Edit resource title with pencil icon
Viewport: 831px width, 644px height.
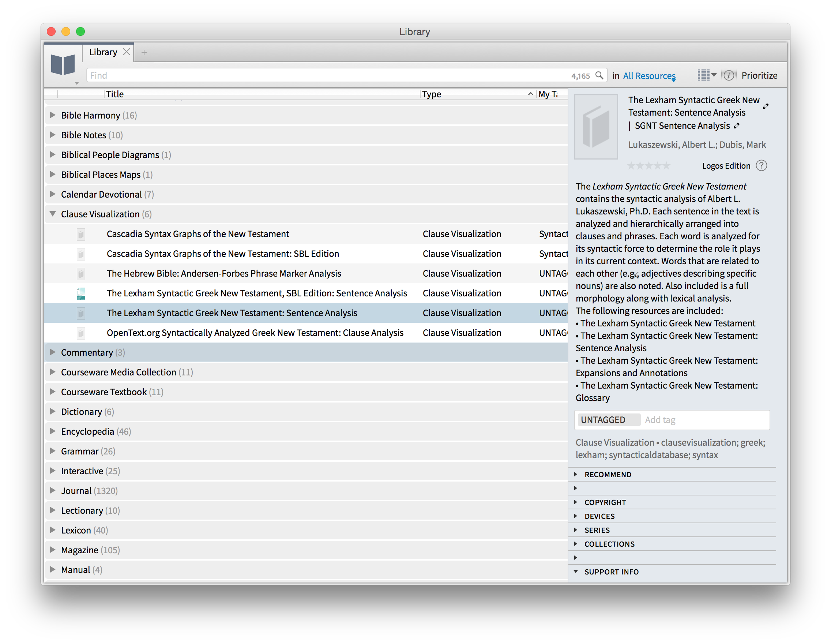pos(766,106)
